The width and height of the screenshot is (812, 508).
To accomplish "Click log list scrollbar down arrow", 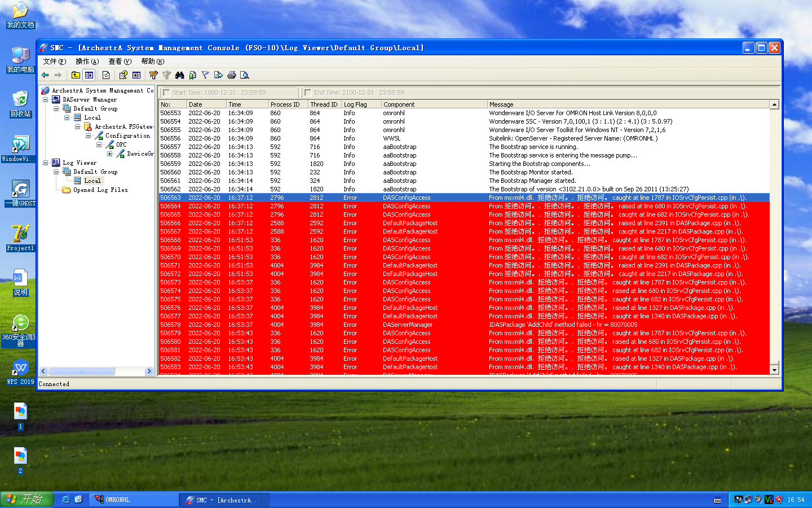I will pos(774,370).
